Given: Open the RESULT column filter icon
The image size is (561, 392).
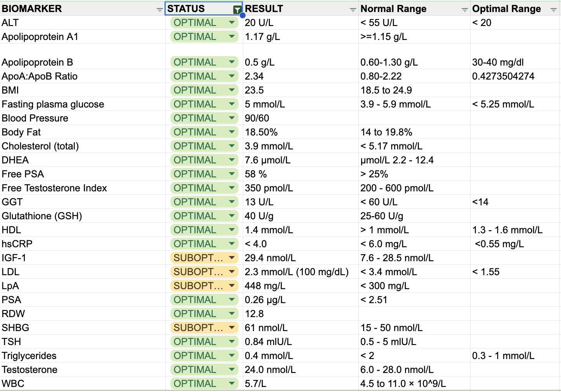Looking at the screenshot, I should point(353,9).
